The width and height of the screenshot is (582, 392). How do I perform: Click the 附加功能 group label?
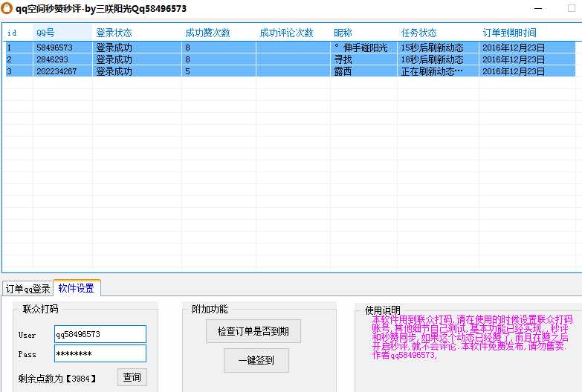click(x=210, y=309)
